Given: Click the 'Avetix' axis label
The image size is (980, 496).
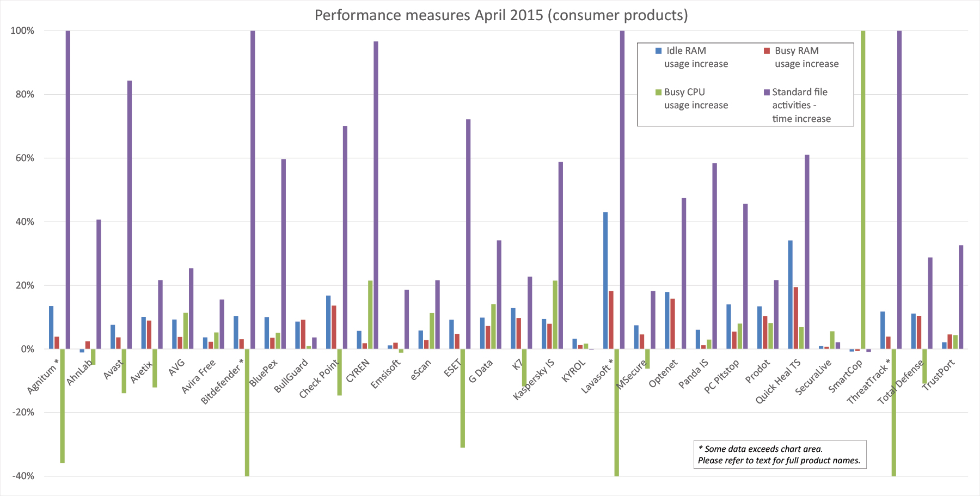Looking at the screenshot, I should tap(142, 371).
